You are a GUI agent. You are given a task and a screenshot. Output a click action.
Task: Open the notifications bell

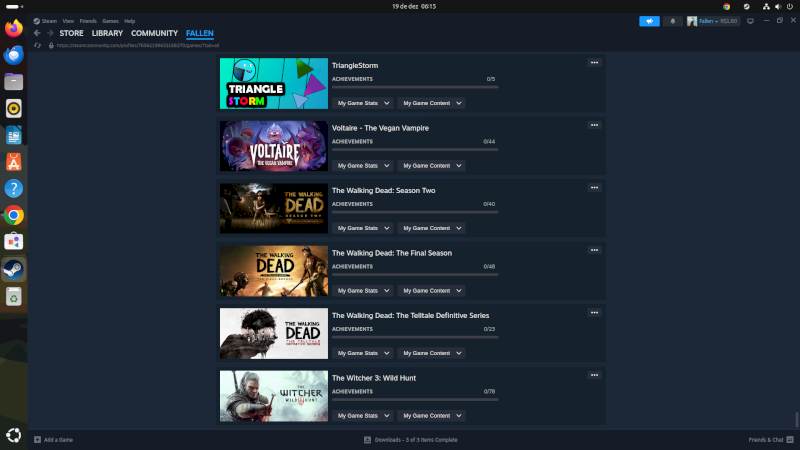pyautogui.click(x=672, y=20)
